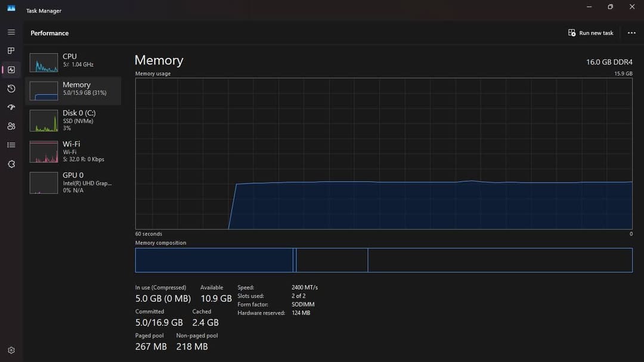Click the Committed 5.0/16.9 GB value
The height and width of the screenshot is (362, 644).
[x=159, y=323]
